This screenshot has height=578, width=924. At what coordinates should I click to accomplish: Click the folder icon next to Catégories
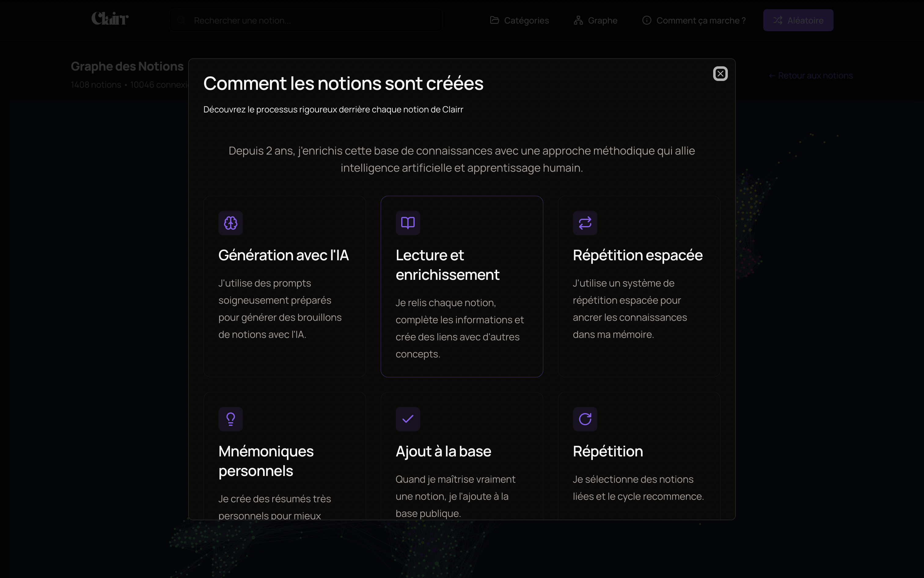click(494, 20)
